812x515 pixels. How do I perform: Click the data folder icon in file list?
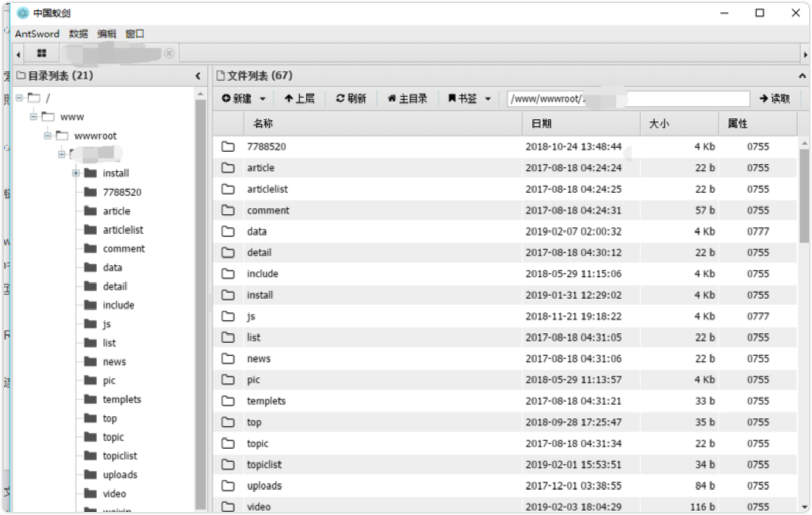coord(228,231)
